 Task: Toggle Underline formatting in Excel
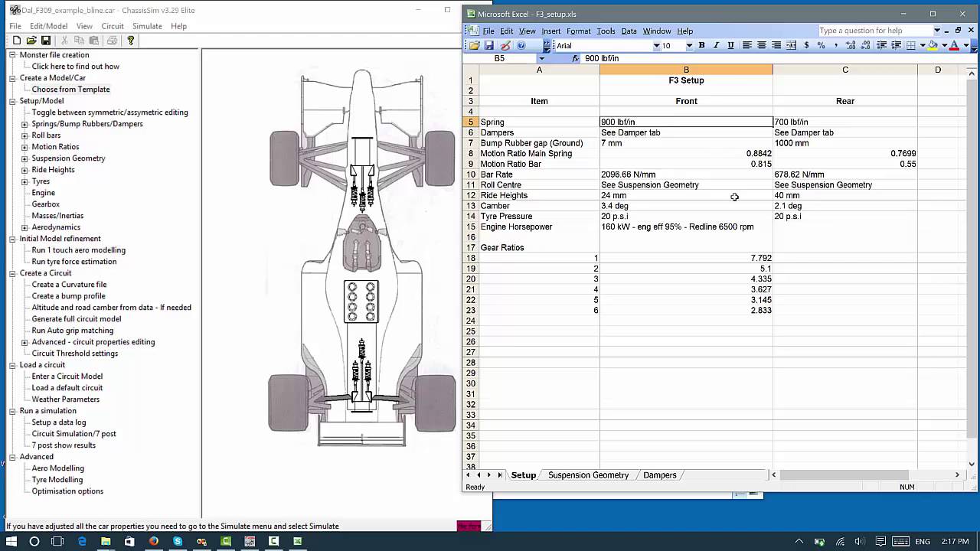click(730, 46)
